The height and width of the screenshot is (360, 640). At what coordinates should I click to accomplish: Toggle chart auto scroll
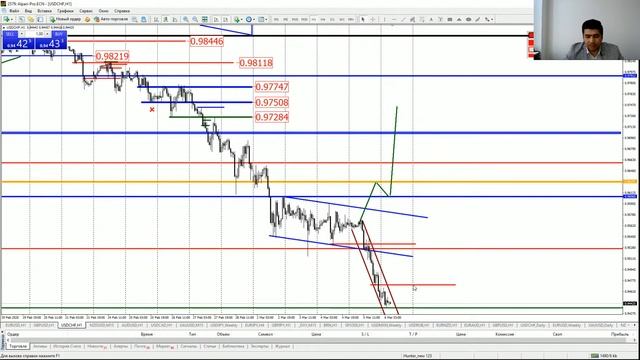[x=216, y=19]
